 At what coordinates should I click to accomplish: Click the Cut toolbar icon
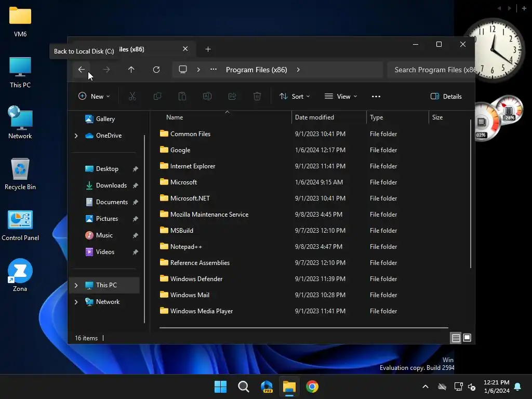(132, 96)
